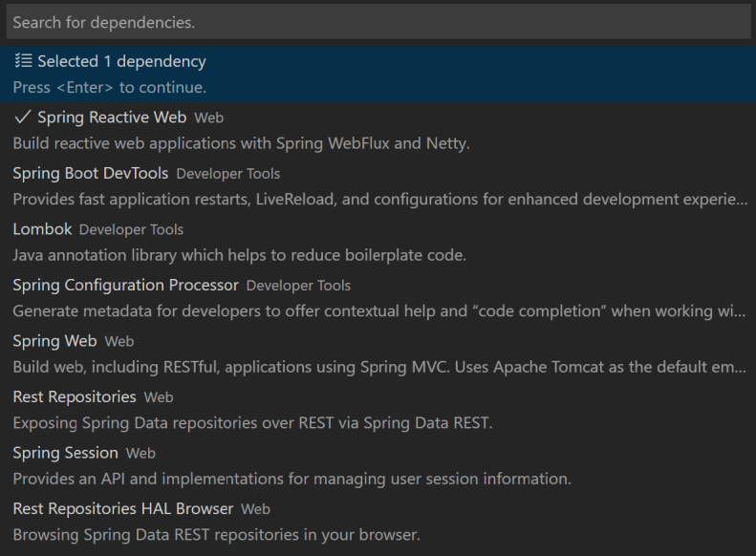The width and height of the screenshot is (756, 556).
Task: Click the Web category label next to Spring Session
Action: pos(140,454)
